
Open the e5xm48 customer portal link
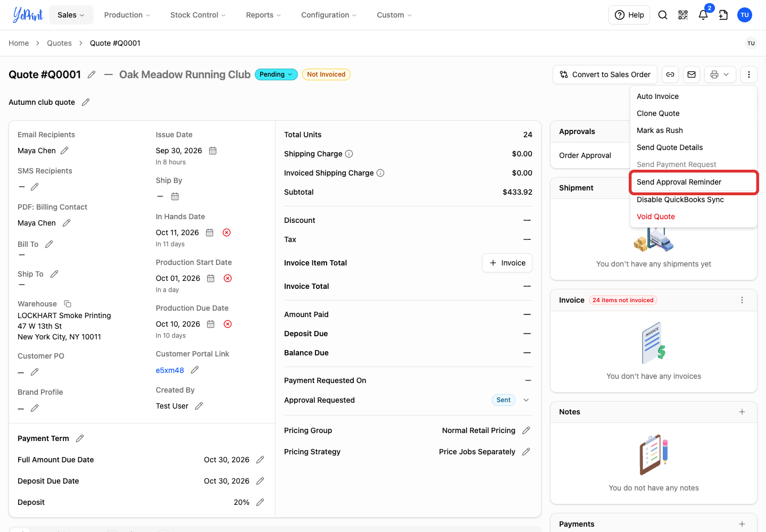tap(170, 370)
